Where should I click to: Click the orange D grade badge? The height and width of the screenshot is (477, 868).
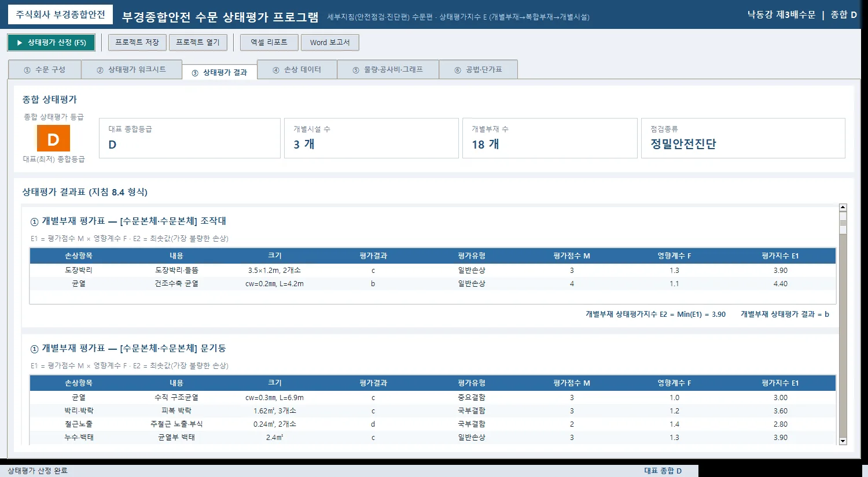coord(53,139)
